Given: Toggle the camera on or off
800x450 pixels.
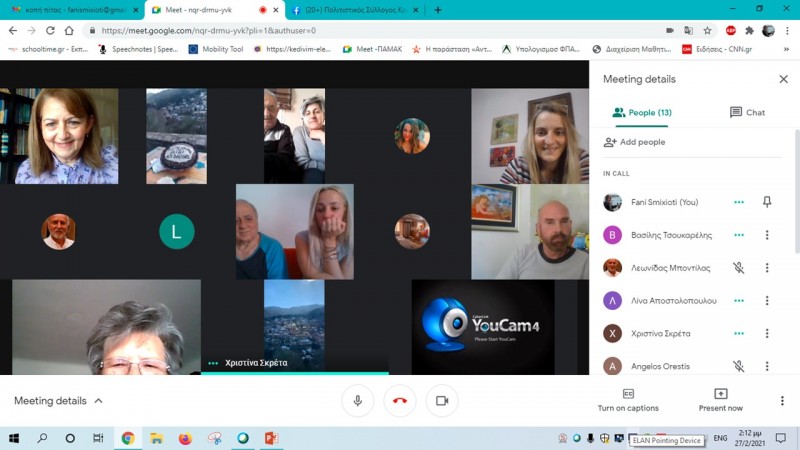Looking at the screenshot, I should (x=441, y=401).
